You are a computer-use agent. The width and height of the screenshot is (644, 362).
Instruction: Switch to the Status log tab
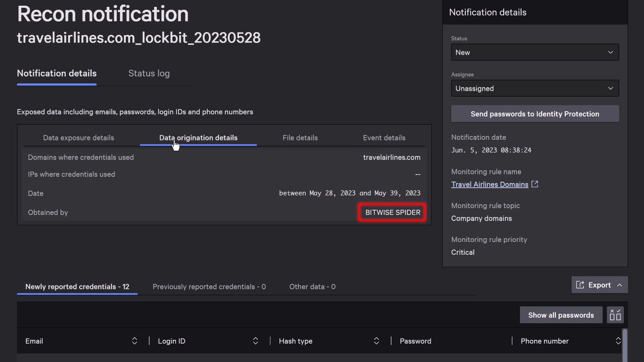tap(149, 73)
